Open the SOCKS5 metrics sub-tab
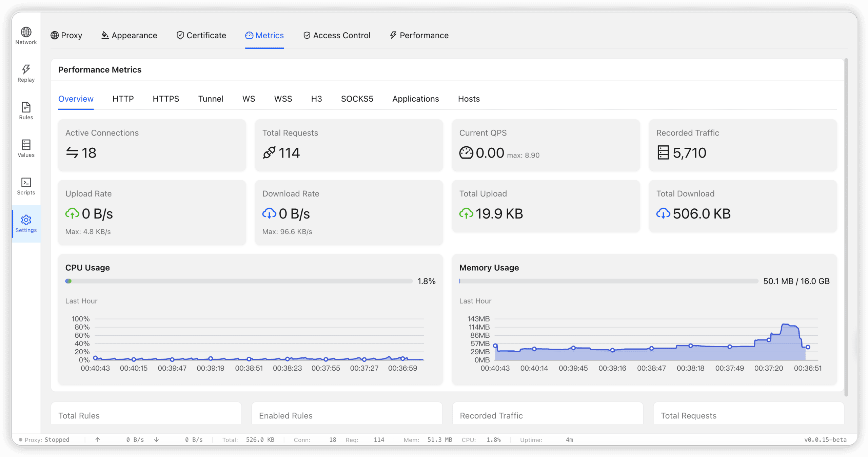 pos(357,99)
